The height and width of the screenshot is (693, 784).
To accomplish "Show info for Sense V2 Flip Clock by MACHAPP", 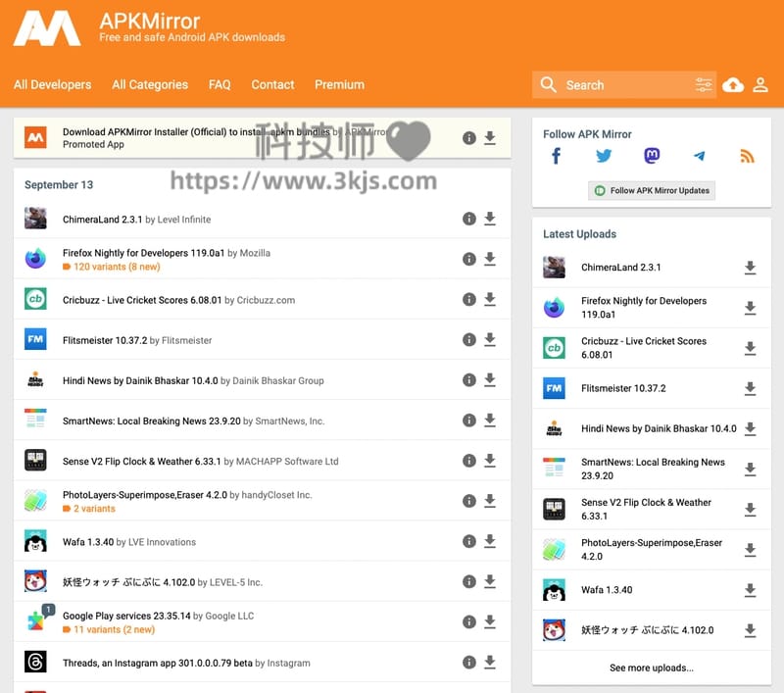I will pos(469,461).
